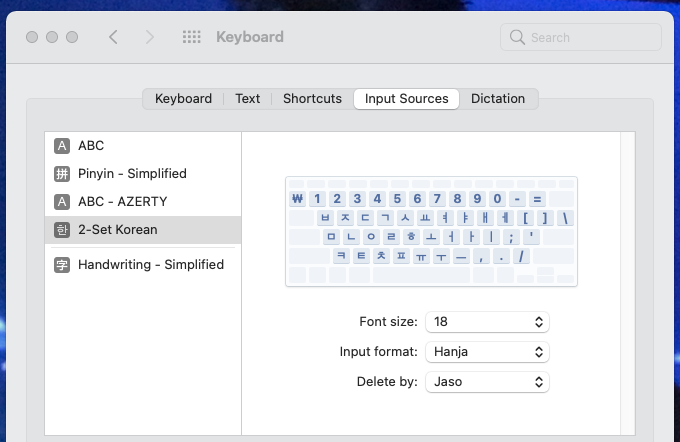The width and height of the screenshot is (680, 442).
Task: Click the Handwriting - Simplified source icon
Action: (62, 265)
